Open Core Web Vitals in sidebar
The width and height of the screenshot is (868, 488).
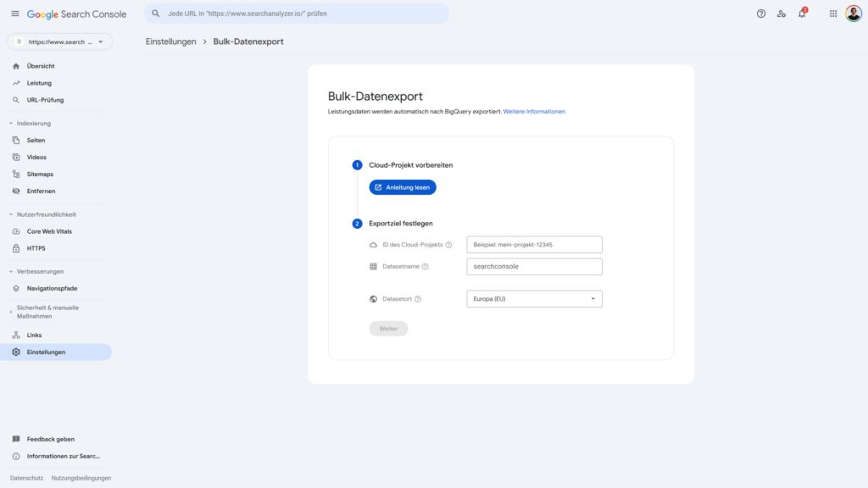49,231
